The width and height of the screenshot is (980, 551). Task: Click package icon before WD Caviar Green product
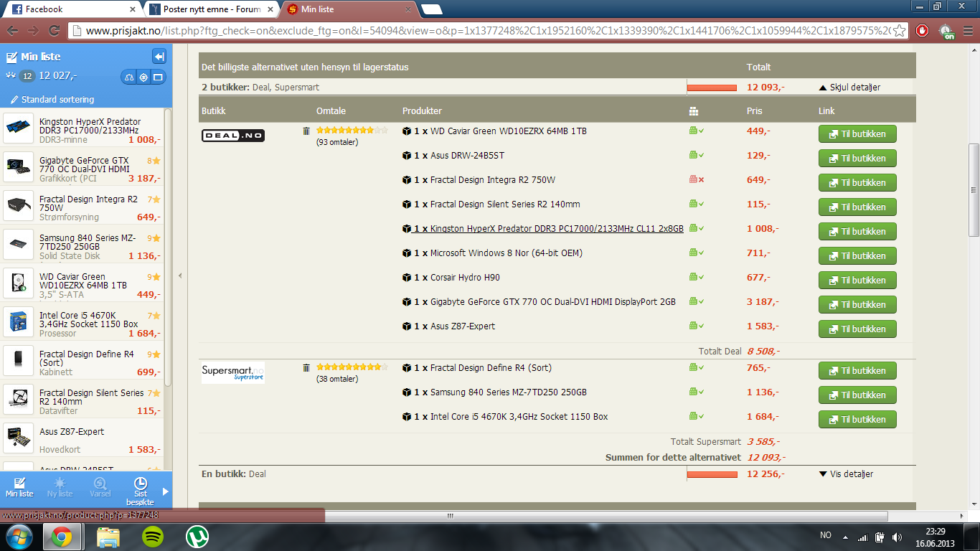[406, 131]
